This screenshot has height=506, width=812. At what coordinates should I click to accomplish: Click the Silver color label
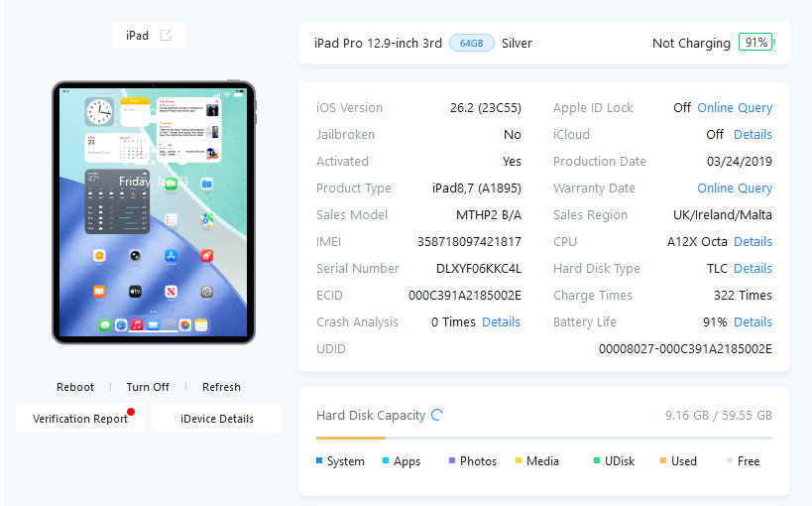(x=517, y=43)
